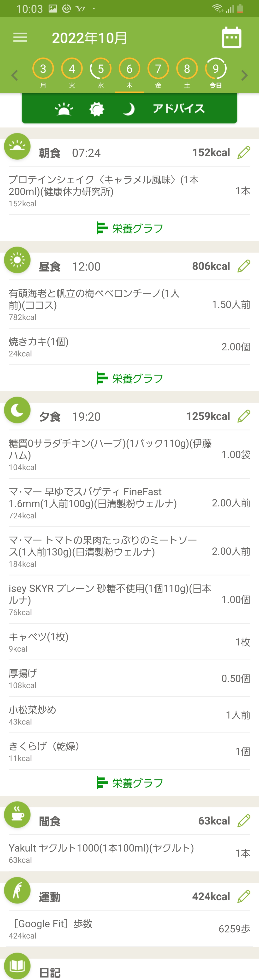Open the calendar picker icon
This screenshot has height=980, width=259.
tap(231, 37)
